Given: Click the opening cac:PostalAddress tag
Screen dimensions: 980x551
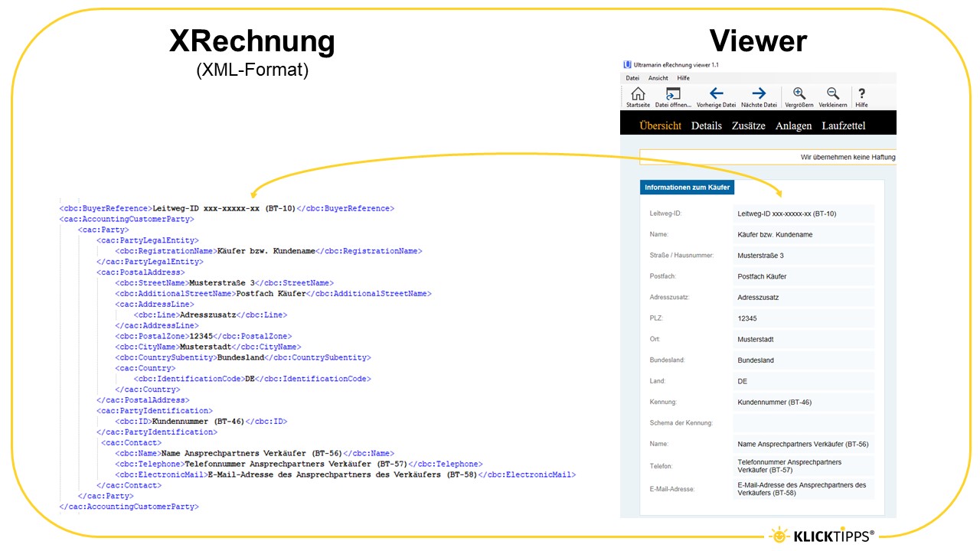Looking at the screenshot, I should point(140,272).
